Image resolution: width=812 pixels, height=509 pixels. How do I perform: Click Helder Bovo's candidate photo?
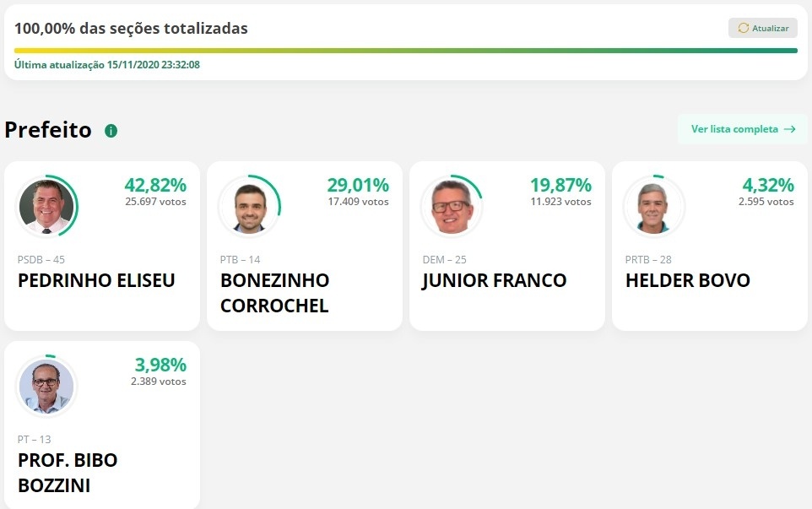coord(654,207)
